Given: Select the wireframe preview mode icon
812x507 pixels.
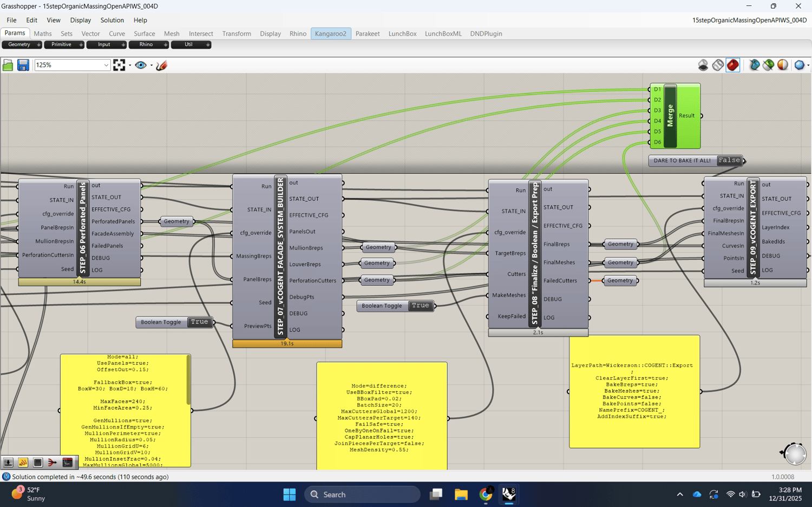Looking at the screenshot, I should click(x=718, y=65).
